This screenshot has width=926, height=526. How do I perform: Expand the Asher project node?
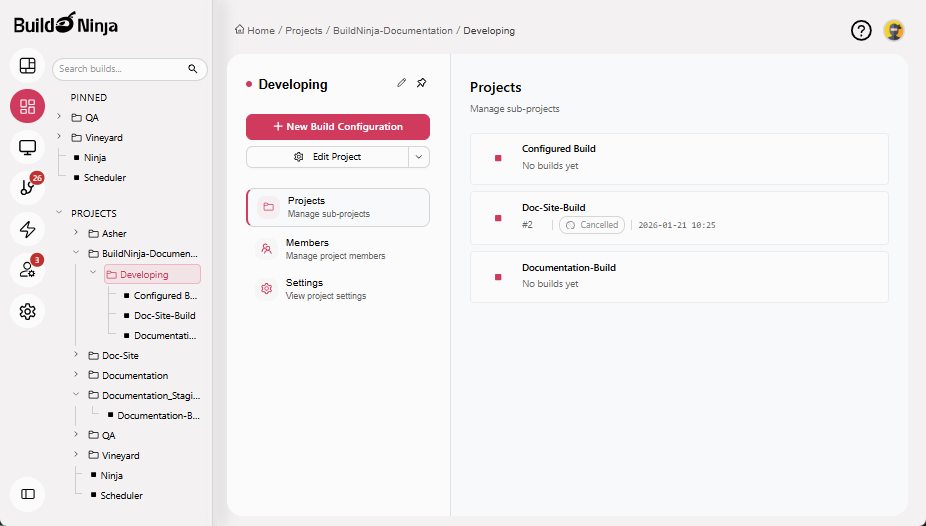point(76,233)
